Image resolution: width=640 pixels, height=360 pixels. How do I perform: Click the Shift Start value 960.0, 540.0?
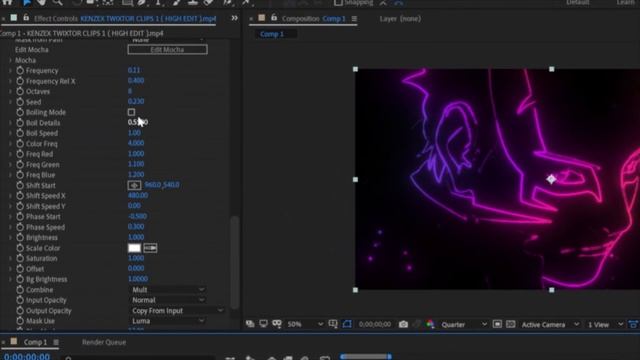coord(162,185)
